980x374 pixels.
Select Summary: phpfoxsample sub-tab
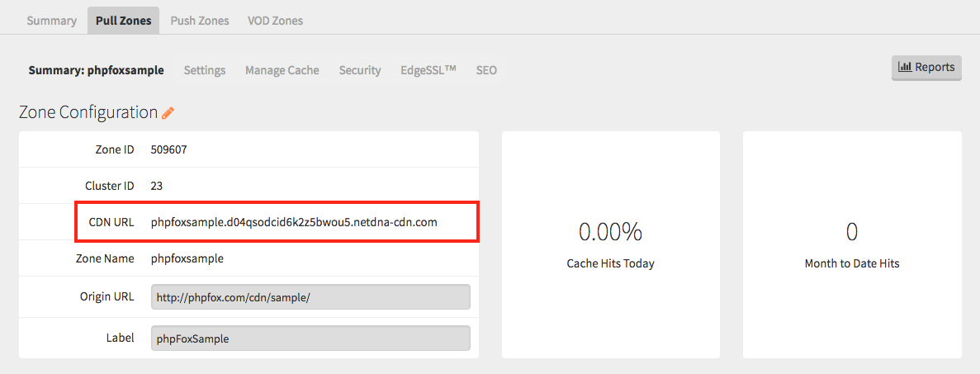coord(96,70)
